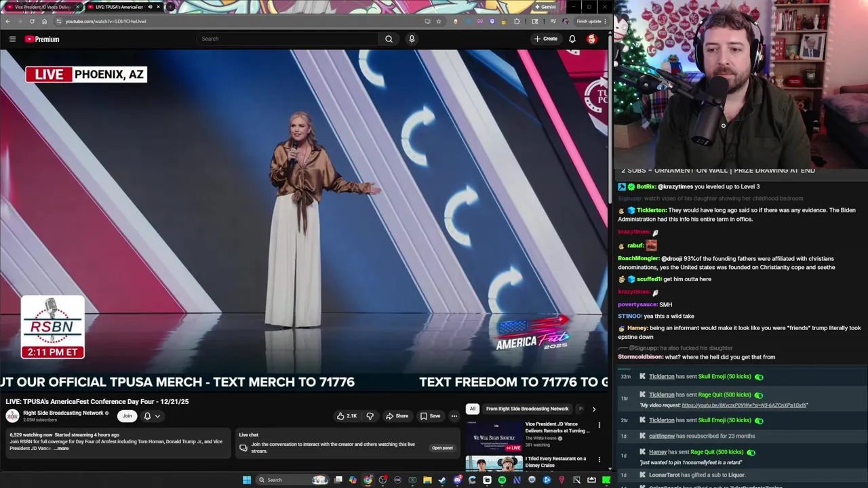The width and height of the screenshot is (868, 488).
Task: Select the All filter chip
Action: click(x=473, y=409)
